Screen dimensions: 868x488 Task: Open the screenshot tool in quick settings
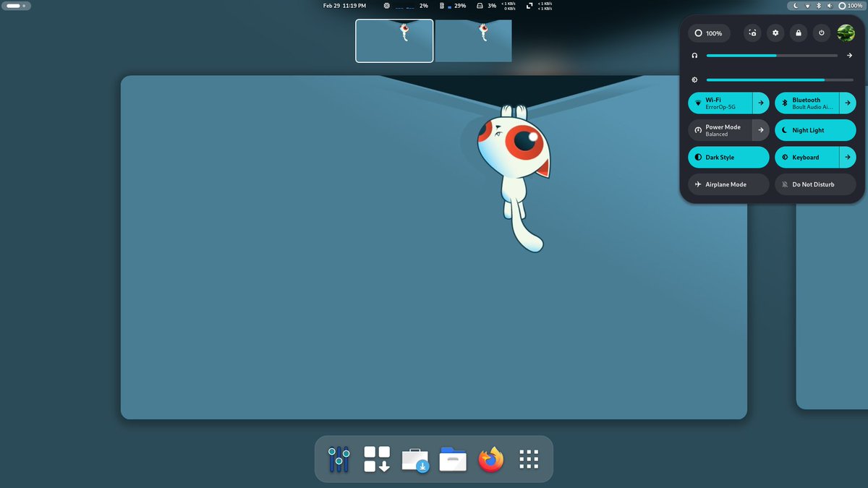pyautogui.click(x=753, y=33)
